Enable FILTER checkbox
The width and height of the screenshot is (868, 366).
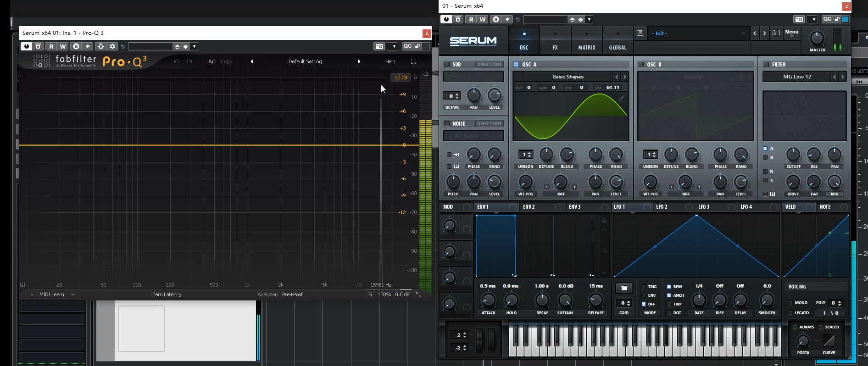pyautogui.click(x=766, y=65)
